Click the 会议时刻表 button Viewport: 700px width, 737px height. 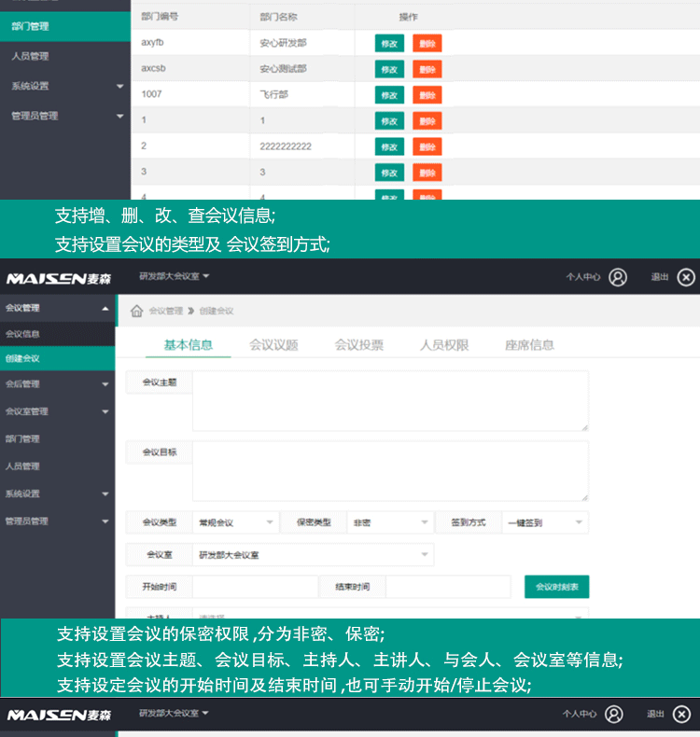(x=556, y=587)
